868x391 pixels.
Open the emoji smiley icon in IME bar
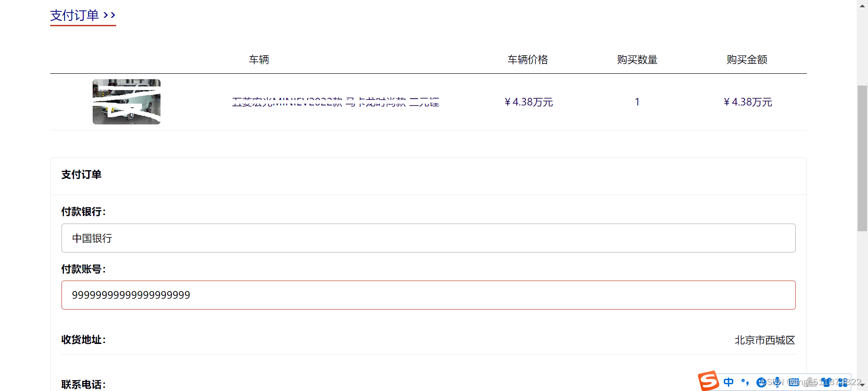pyautogui.click(x=761, y=382)
